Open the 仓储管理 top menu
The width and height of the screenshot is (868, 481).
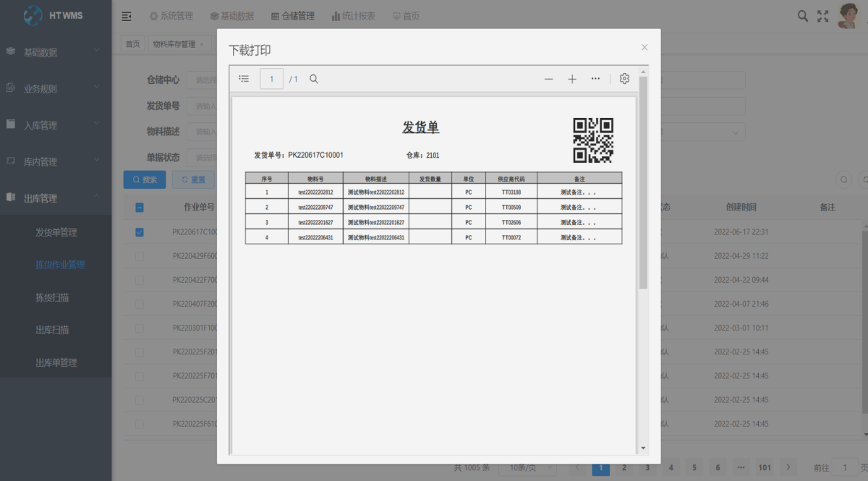pos(293,16)
